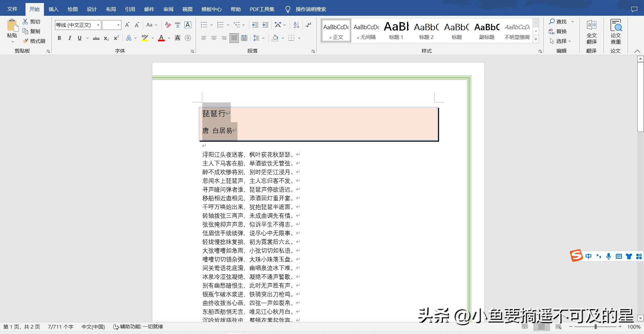Toggle Italic formatting

(69, 38)
